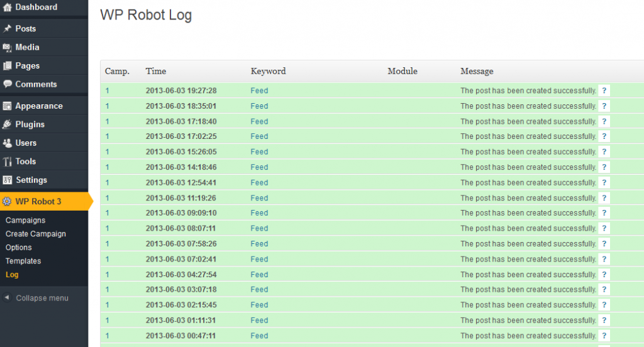Click the help button on the 19:27:28 entry
This screenshot has height=347, width=644.
(604, 91)
